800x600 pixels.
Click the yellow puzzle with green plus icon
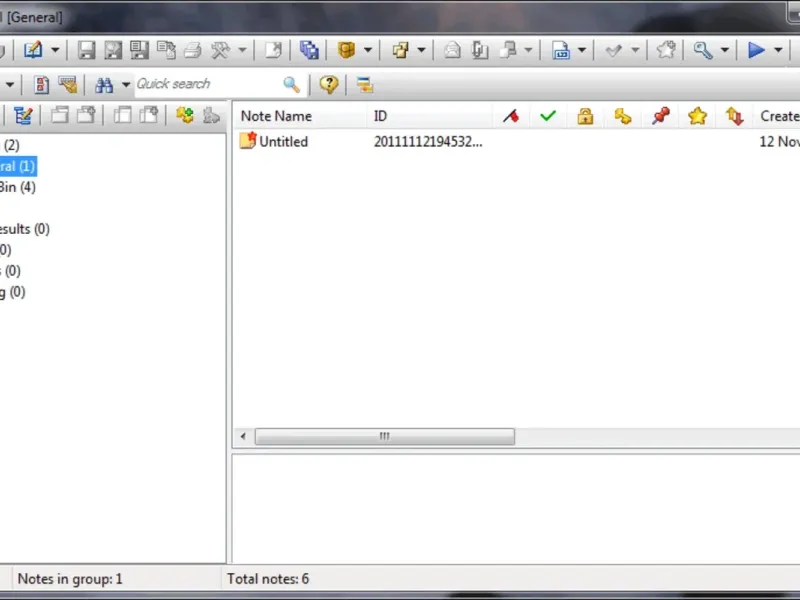(x=185, y=115)
